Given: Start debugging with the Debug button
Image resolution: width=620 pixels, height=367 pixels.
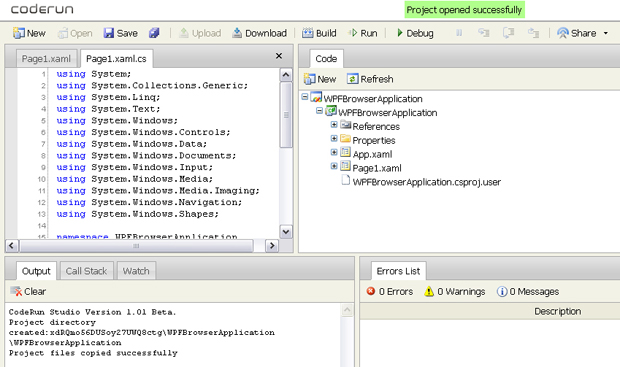Looking at the screenshot, I should point(415,33).
